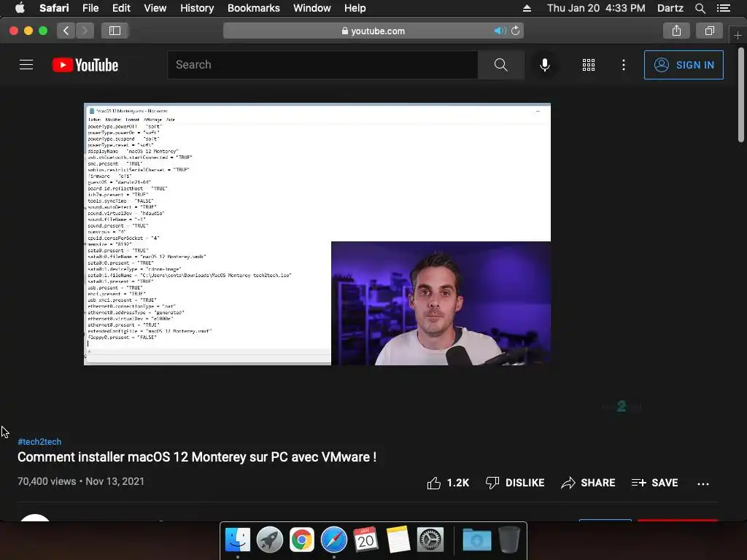Reload the page with refresh icon
The height and width of the screenshot is (560, 747).
tap(516, 31)
